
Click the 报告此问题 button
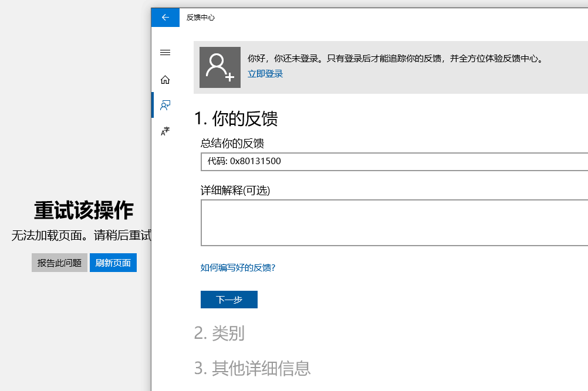click(59, 263)
